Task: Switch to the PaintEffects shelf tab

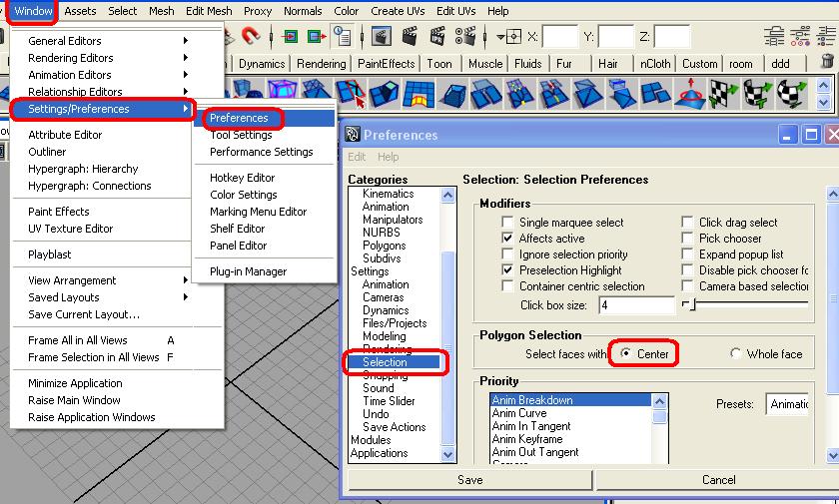Action: click(x=387, y=64)
